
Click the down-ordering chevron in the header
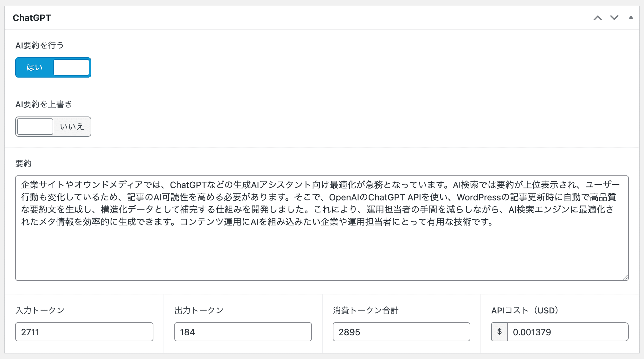coord(614,18)
